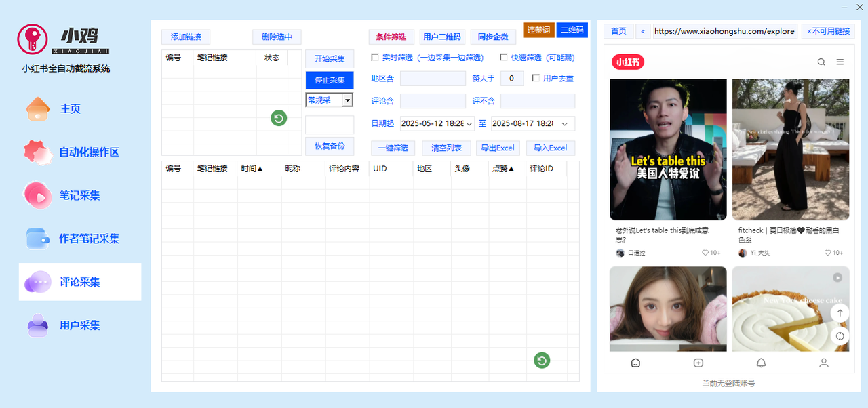Click the scroll-to-top arrow button

click(x=840, y=312)
